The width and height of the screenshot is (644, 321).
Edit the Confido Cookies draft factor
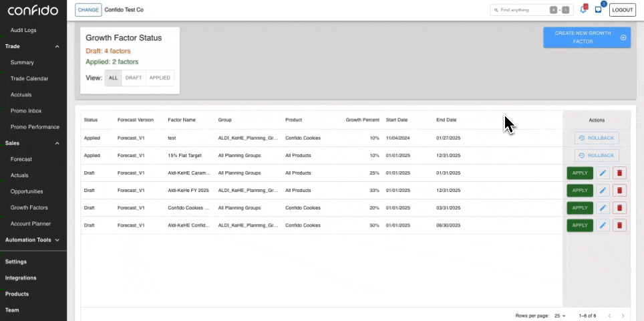[x=603, y=208]
